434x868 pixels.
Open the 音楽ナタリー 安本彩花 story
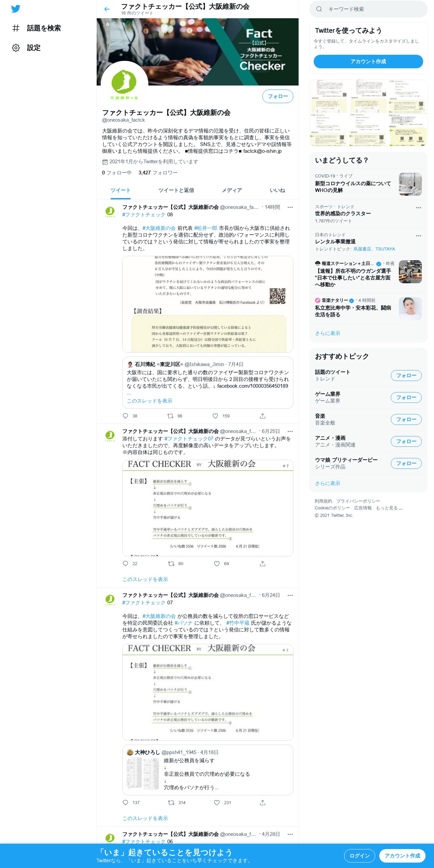368,308
